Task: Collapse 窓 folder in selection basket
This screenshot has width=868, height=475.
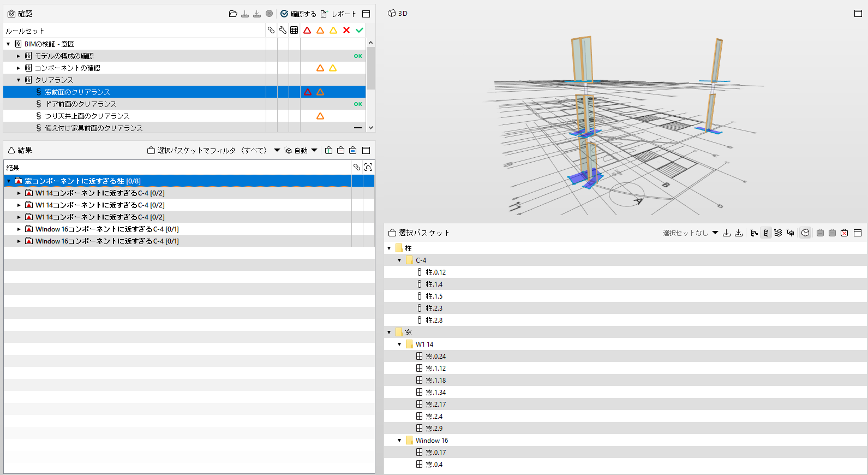Action: 389,332
